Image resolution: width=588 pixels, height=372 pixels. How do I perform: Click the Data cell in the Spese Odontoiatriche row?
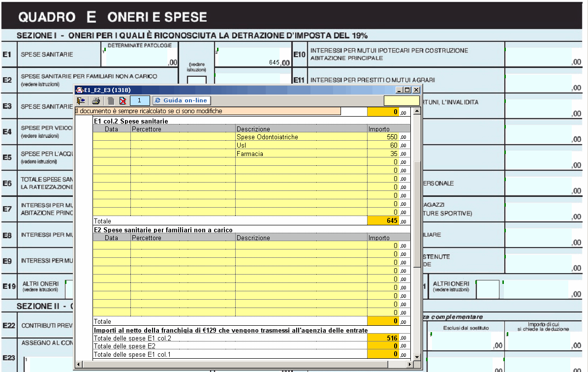[112, 137]
